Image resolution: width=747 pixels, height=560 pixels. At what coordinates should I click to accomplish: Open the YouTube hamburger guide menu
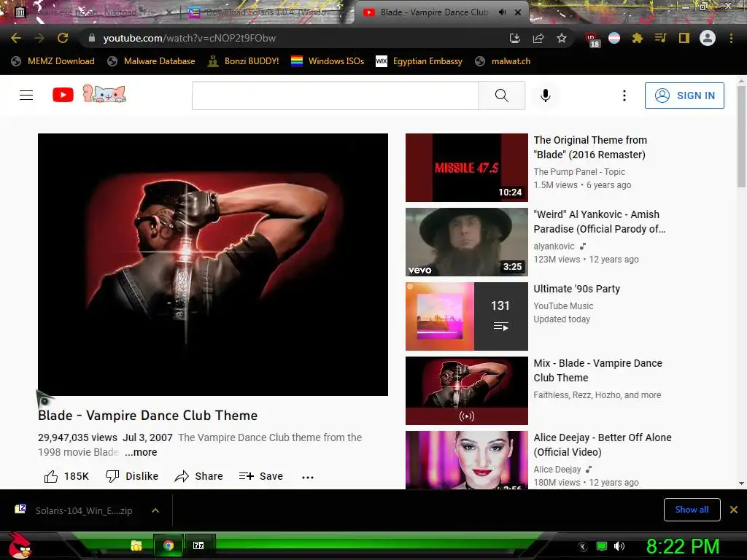click(x=26, y=96)
